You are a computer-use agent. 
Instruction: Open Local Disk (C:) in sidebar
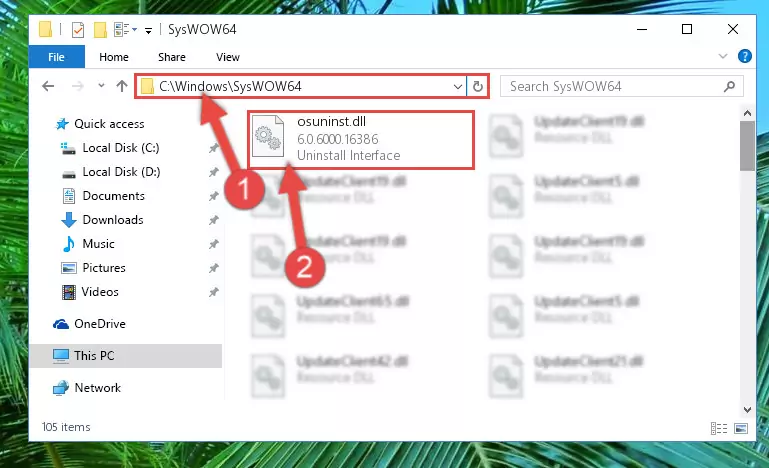121,148
